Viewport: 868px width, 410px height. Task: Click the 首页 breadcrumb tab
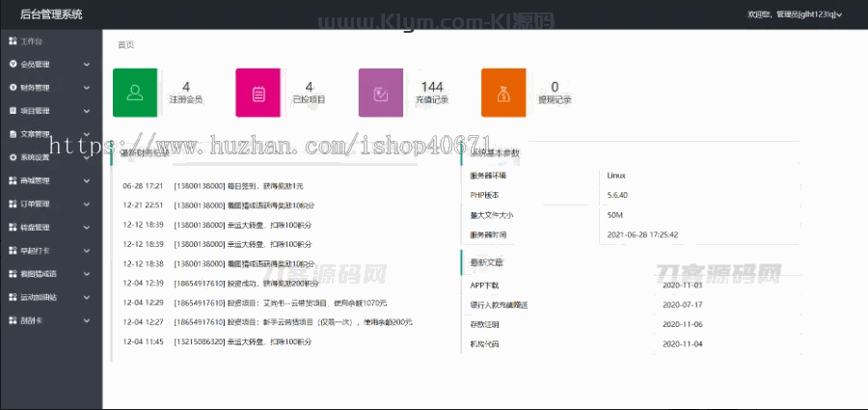126,45
